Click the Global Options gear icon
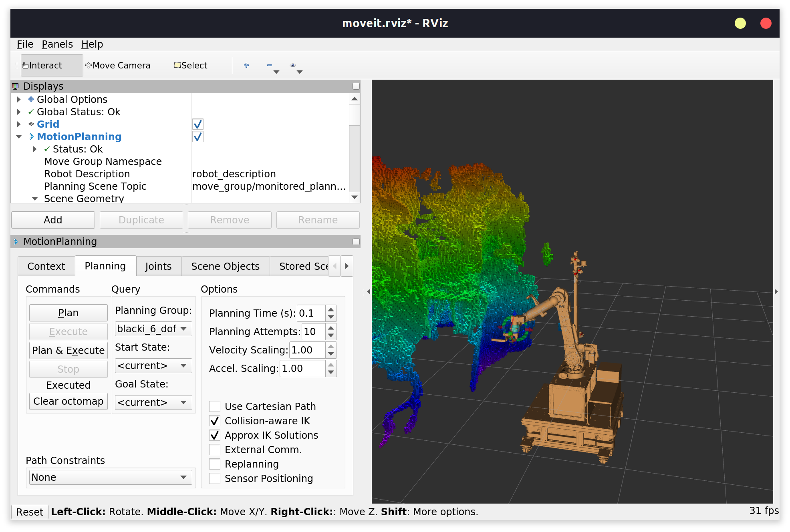The width and height of the screenshot is (790, 532). [x=30, y=99]
